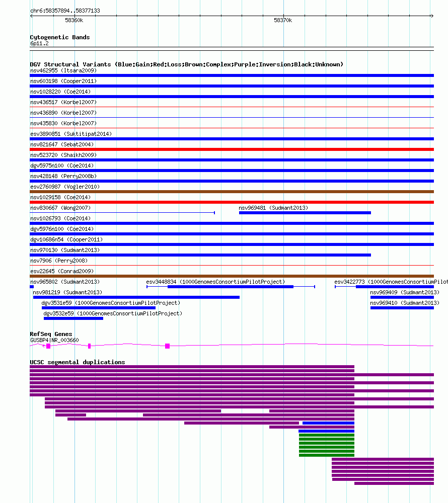This screenshot has width=448, height=503.
Task: Click the nsv436890 (Korbel2007) label
Action: click(x=63, y=113)
